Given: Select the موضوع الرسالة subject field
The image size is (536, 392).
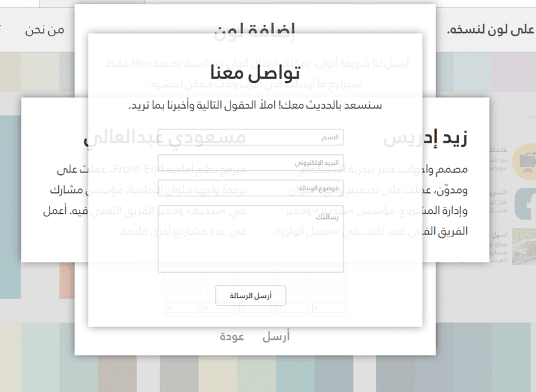Looking at the screenshot, I should click(251, 188).
